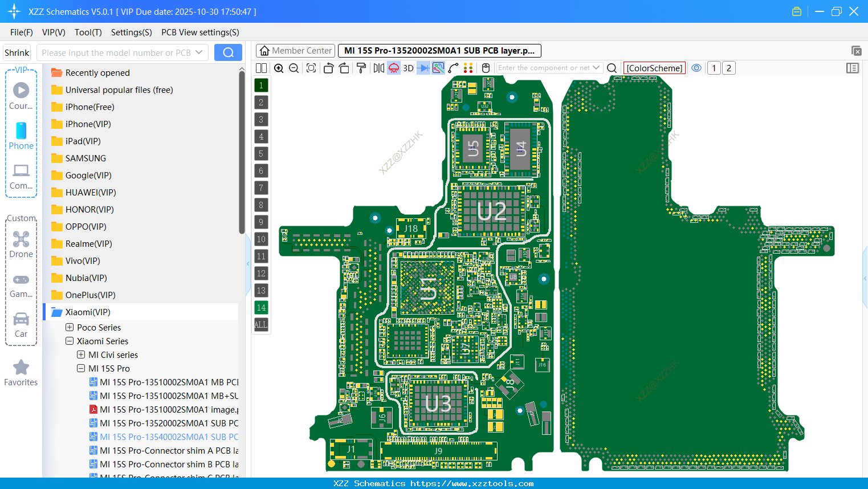Toggle the net routing display icon
This screenshot has width=868, height=489.
click(x=438, y=68)
